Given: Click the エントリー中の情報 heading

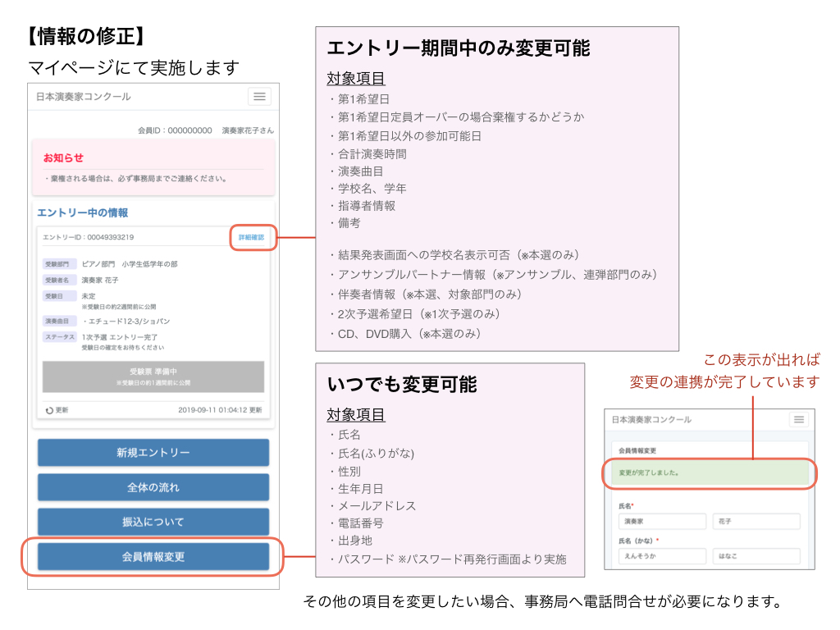Looking at the screenshot, I should pos(83,212).
